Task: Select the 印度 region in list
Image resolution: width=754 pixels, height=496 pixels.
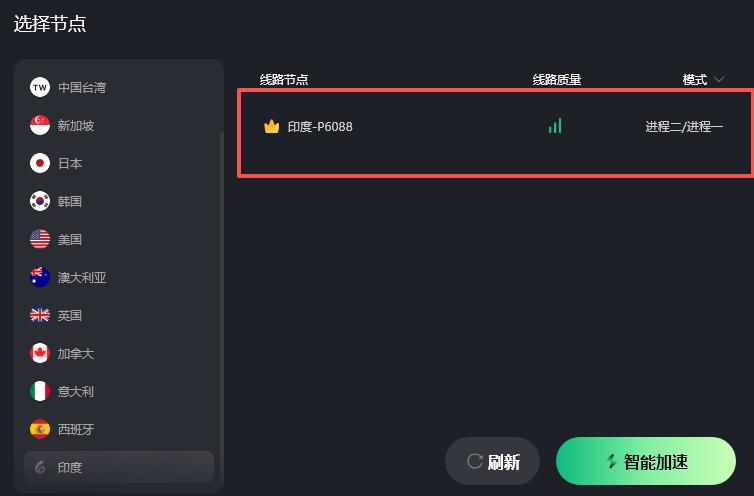Action: pos(119,467)
